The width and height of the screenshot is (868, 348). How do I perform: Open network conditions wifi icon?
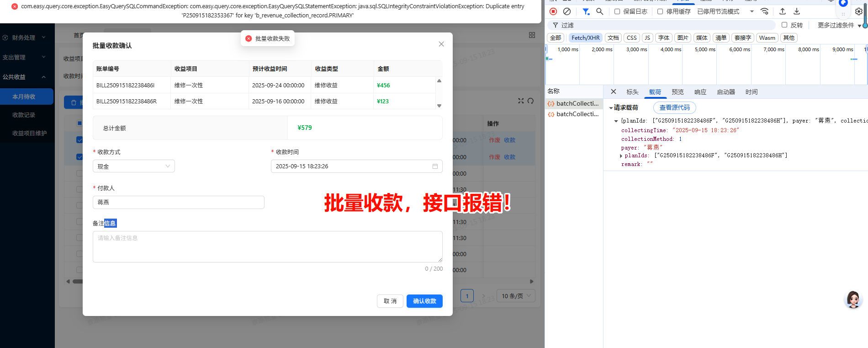click(x=764, y=11)
